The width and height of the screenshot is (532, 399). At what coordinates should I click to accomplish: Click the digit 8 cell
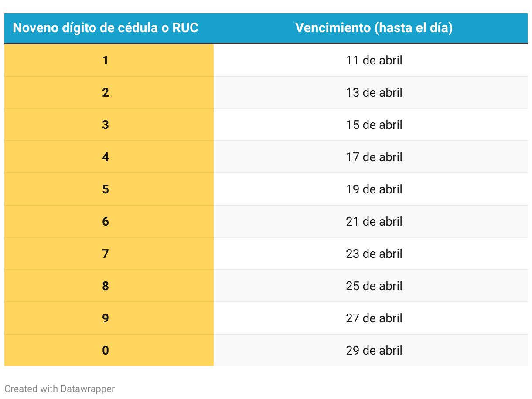pos(109,286)
